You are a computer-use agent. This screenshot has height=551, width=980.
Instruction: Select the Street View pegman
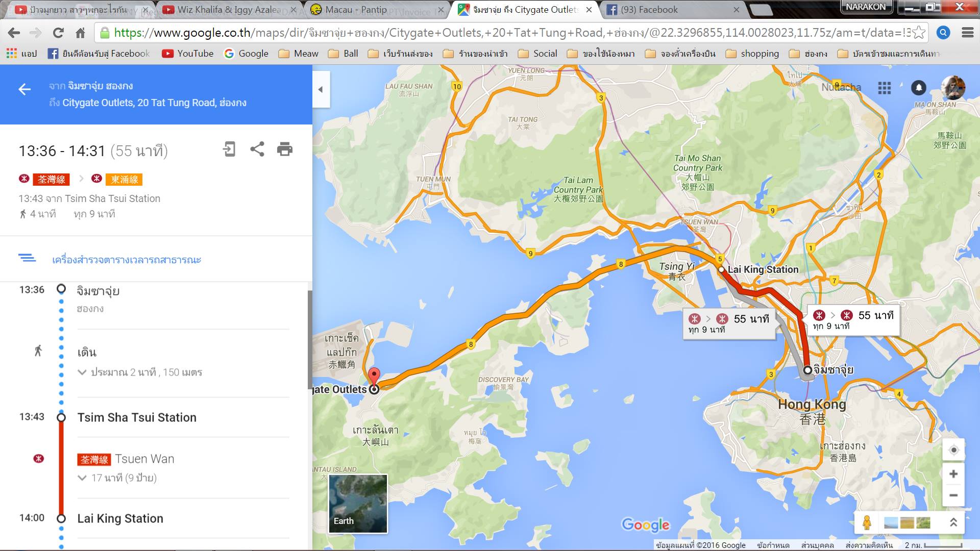click(x=867, y=522)
